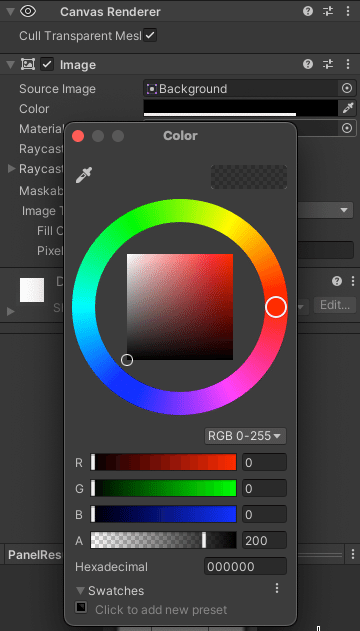
Task: Open Material object picker
Action: 347,128
